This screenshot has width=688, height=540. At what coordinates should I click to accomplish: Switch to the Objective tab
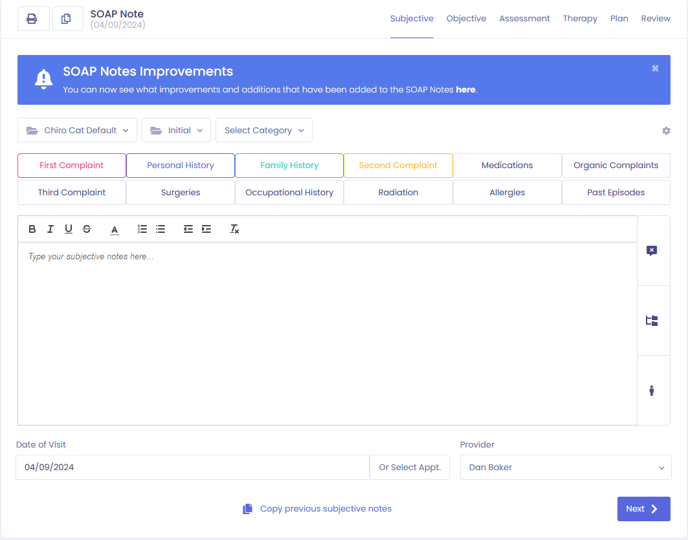(466, 18)
